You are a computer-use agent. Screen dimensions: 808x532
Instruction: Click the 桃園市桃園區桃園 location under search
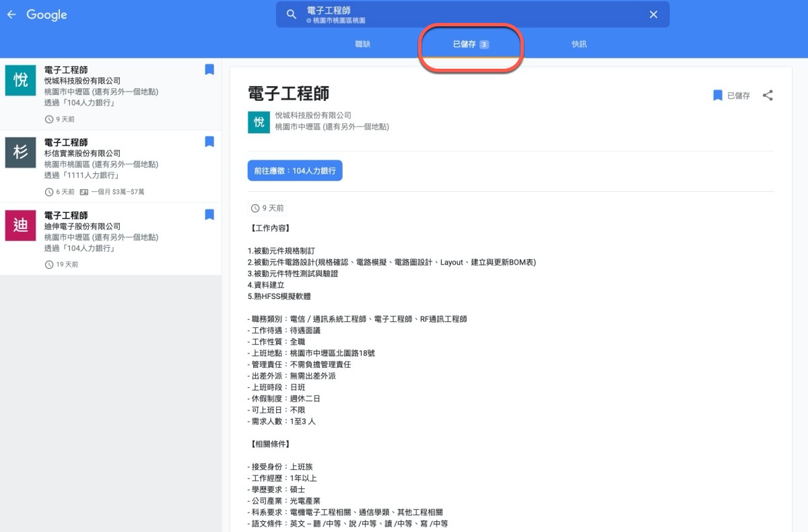point(336,21)
